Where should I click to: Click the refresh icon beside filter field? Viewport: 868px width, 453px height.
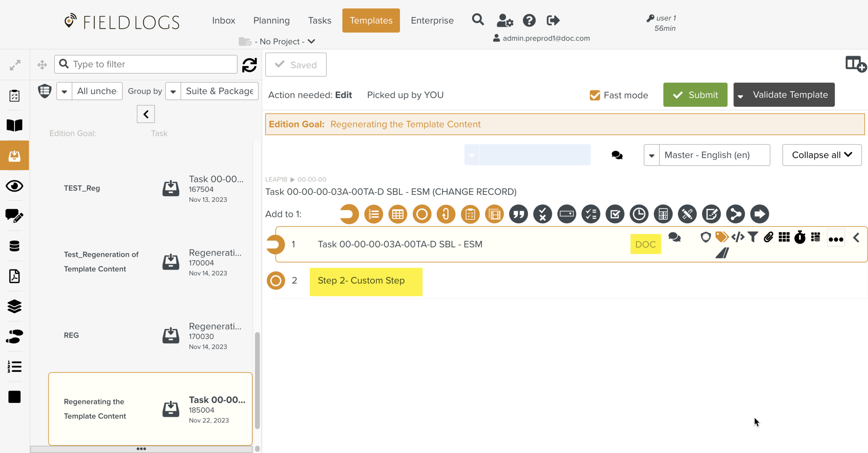[x=249, y=65]
